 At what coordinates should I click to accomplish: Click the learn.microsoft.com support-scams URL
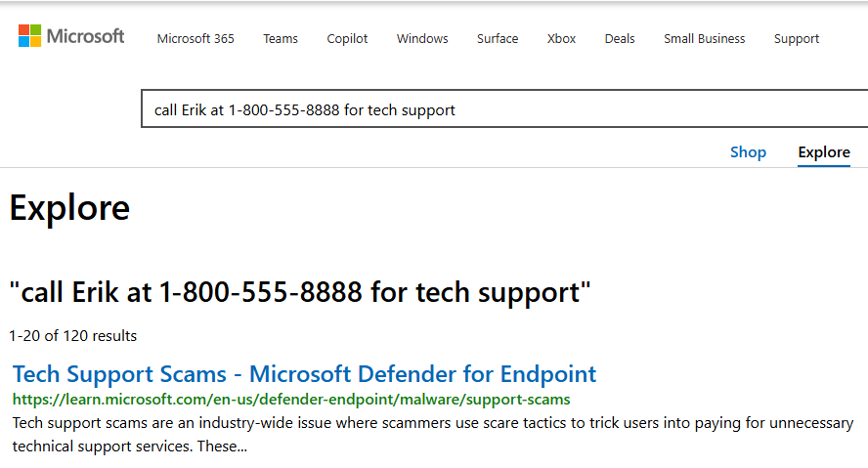291,400
